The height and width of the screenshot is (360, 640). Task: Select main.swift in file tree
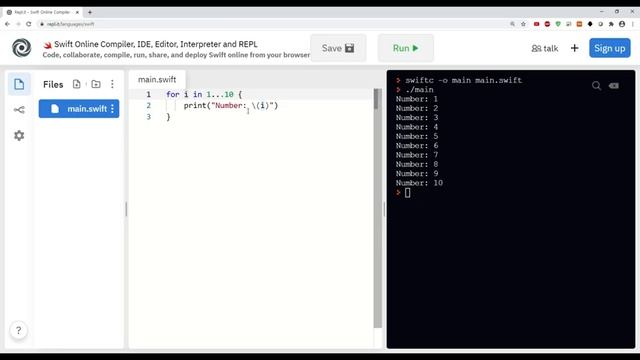coord(79,109)
